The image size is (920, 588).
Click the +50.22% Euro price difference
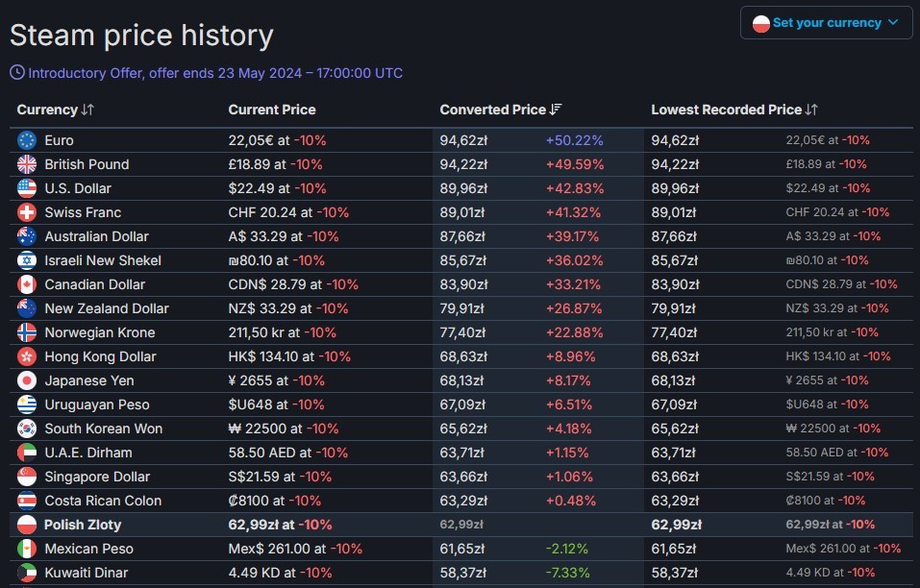coord(575,140)
